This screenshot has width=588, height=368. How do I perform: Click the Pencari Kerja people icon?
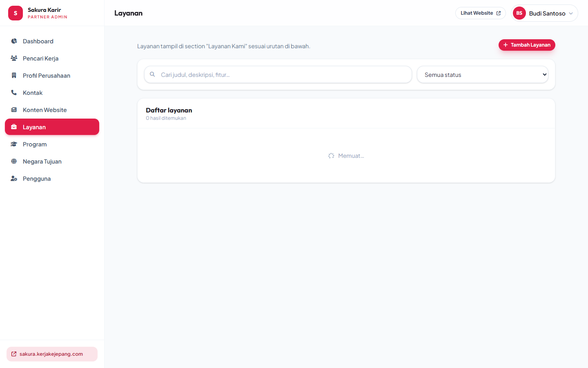[14, 58]
